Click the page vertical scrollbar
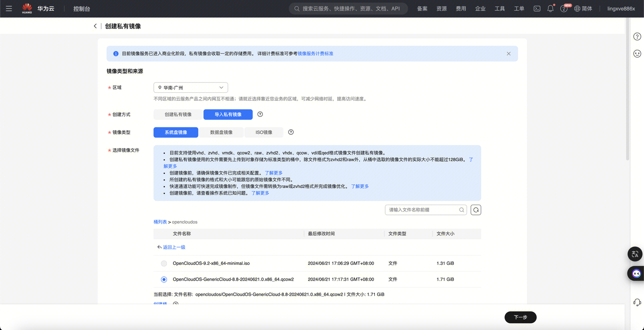The image size is (644, 330). [627, 90]
